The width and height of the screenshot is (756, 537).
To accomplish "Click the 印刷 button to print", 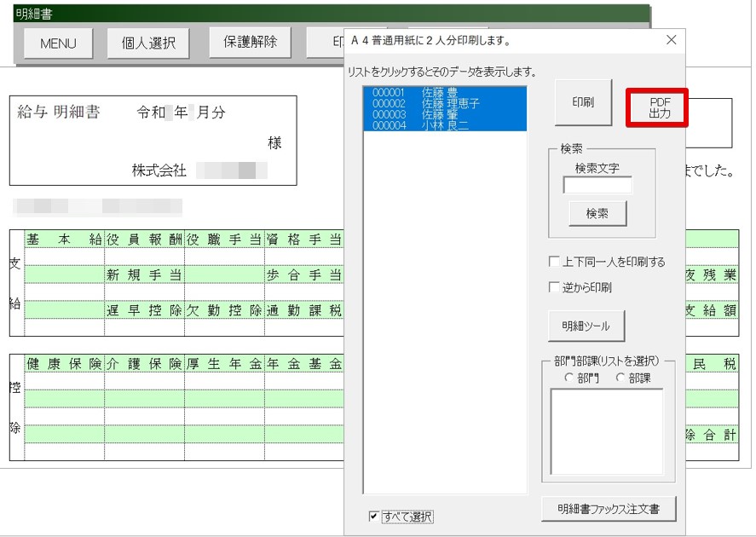I will [584, 102].
